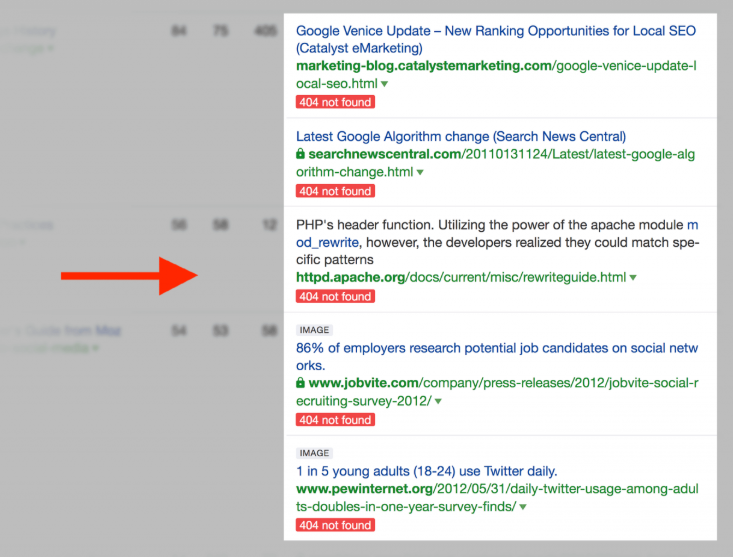
Task: Open 86% of employers research link
Action: coord(497,357)
